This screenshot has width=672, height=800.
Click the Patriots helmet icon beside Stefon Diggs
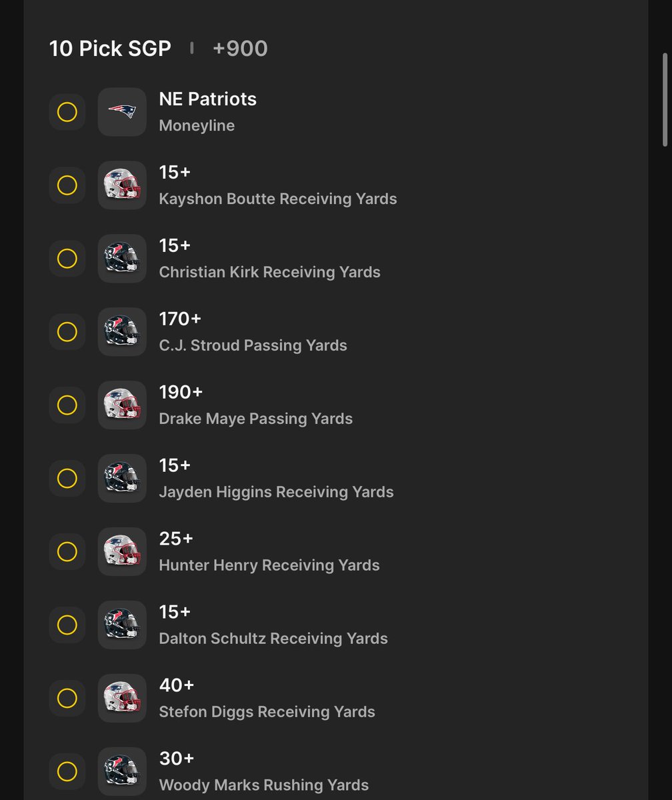[122, 699]
